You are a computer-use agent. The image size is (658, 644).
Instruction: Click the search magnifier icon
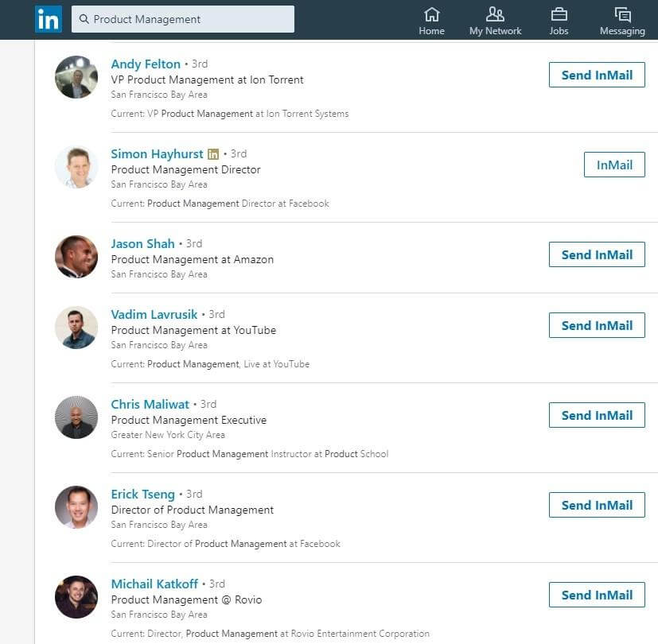(84, 19)
